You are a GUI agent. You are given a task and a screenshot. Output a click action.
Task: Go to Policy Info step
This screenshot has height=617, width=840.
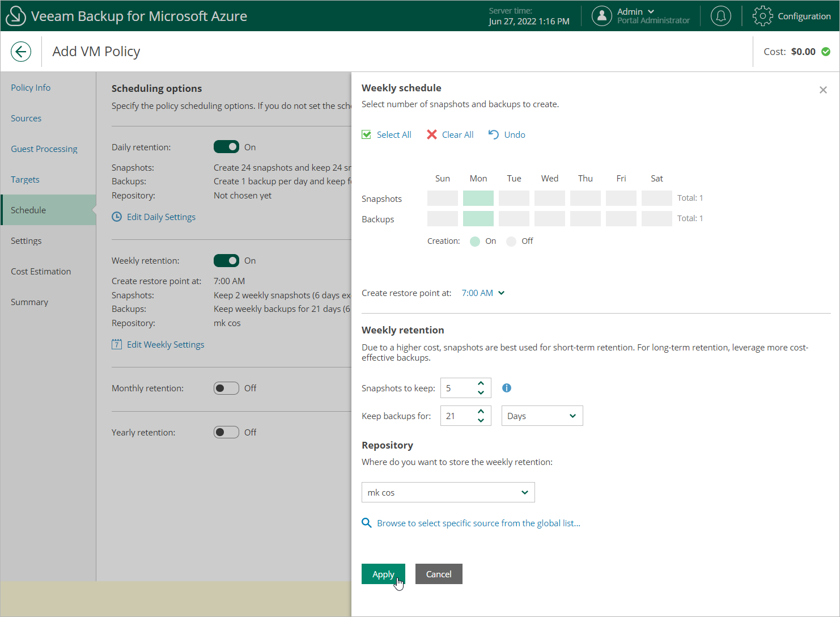(x=31, y=87)
